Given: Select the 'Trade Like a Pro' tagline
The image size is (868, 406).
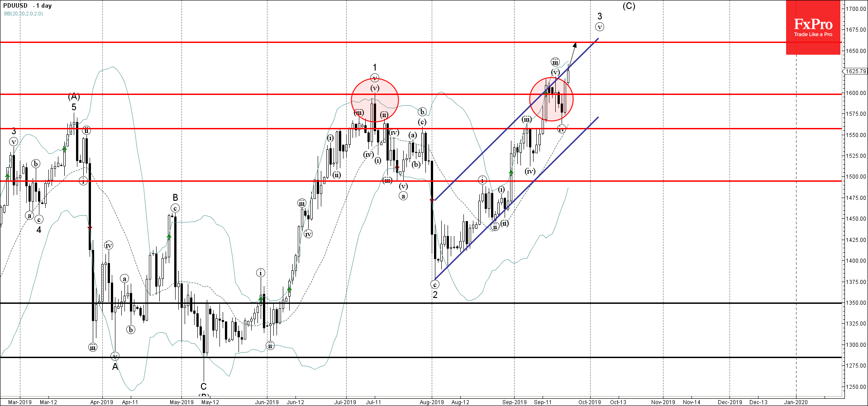Looking at the screenshot, I should 813,34.
